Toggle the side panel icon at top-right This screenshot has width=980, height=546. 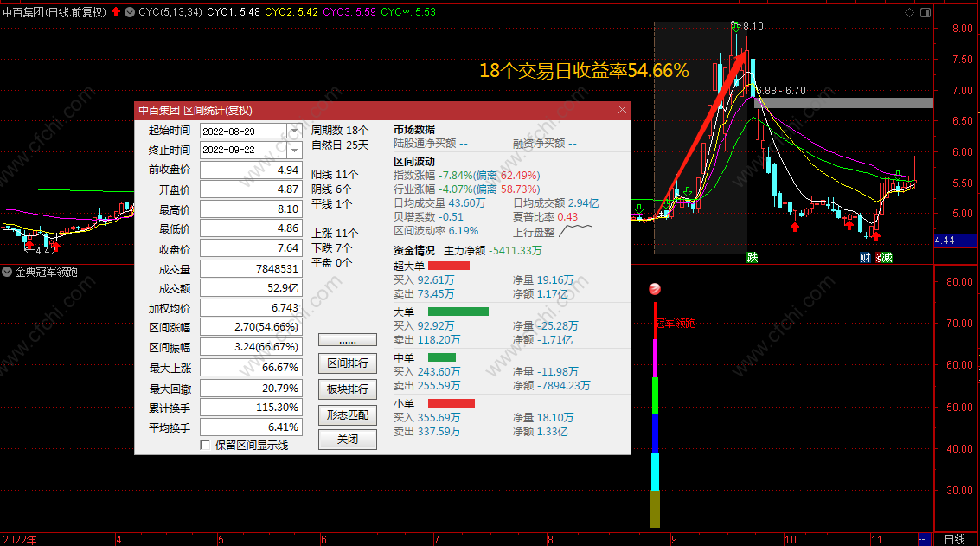click(x=925, y=12)
